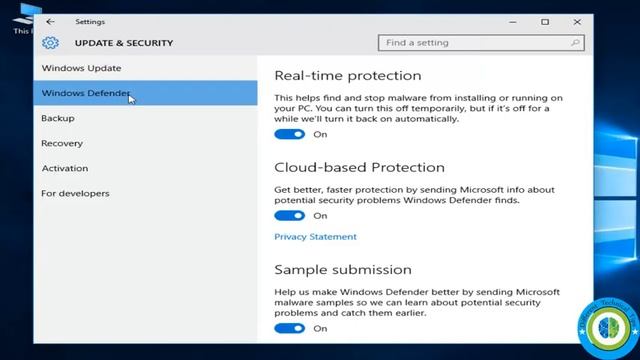Focus the Find a setting search box
The width and height of the screenshot is (640, 360).
[x=481, y=43]
